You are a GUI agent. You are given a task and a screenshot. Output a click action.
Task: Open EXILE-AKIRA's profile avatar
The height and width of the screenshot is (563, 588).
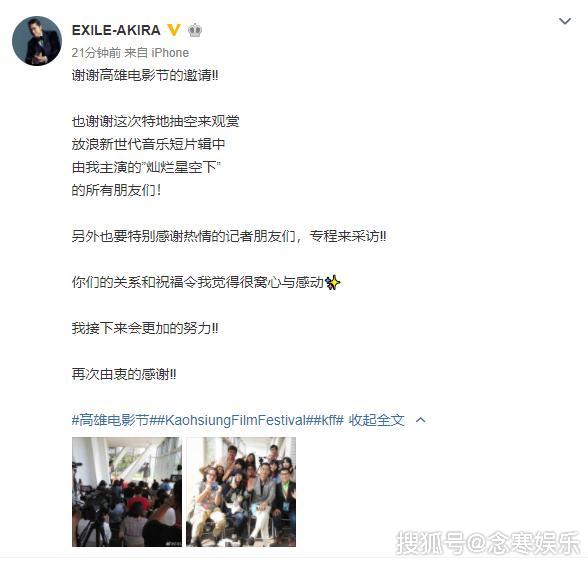point(37,41)
